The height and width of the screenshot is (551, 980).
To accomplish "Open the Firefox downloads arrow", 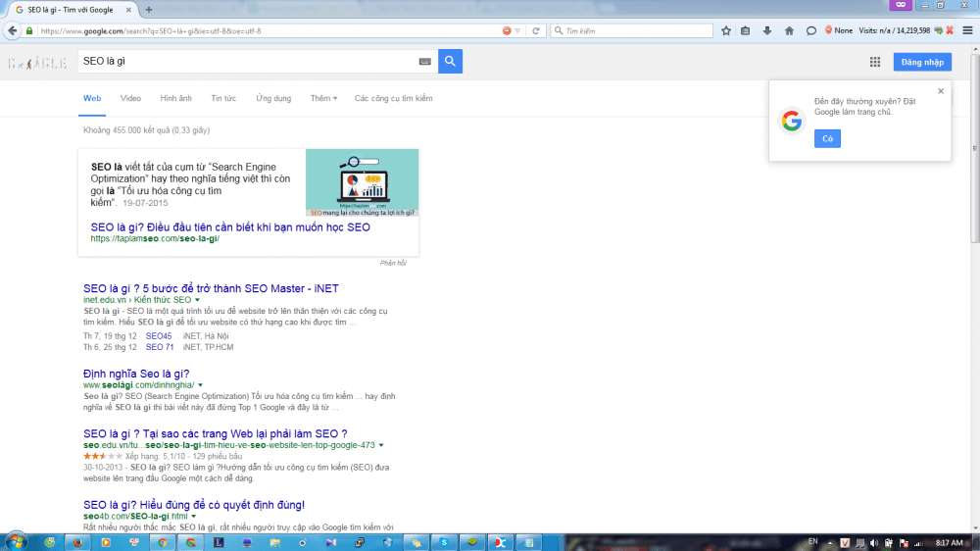I will 767,30.
